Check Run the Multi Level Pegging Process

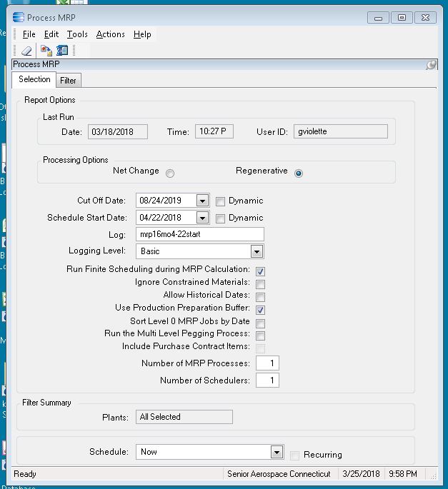260,336
